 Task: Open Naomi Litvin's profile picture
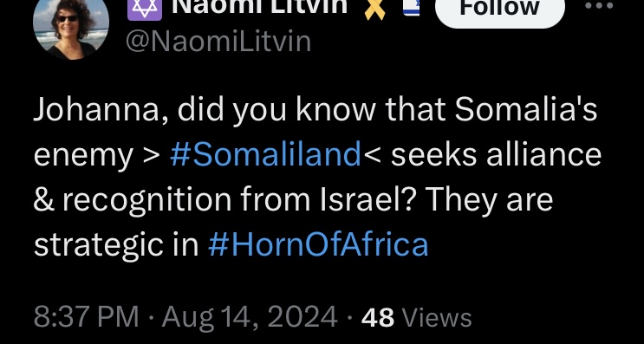71,29
